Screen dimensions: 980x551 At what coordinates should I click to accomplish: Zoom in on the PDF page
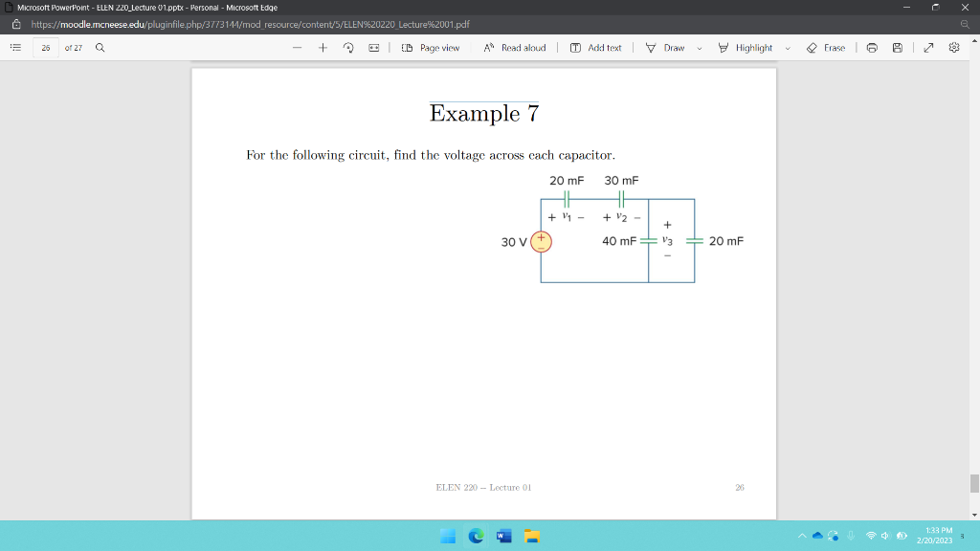(322, 47)
